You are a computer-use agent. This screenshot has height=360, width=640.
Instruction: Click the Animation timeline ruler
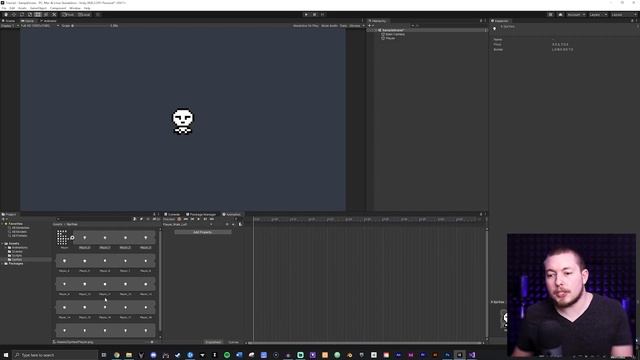coord(367,220)
